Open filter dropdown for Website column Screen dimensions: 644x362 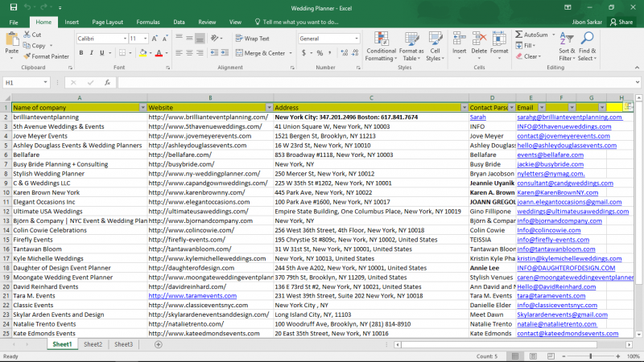269,108
